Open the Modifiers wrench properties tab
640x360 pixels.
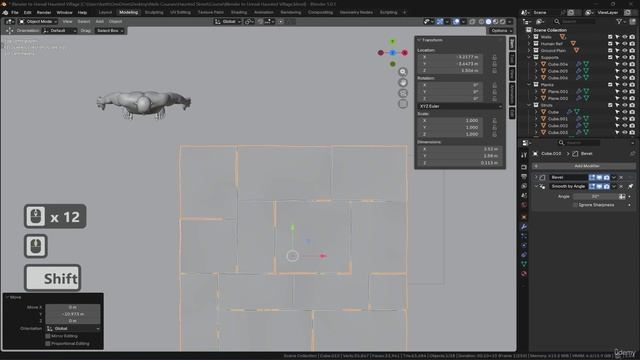[524, 227]
